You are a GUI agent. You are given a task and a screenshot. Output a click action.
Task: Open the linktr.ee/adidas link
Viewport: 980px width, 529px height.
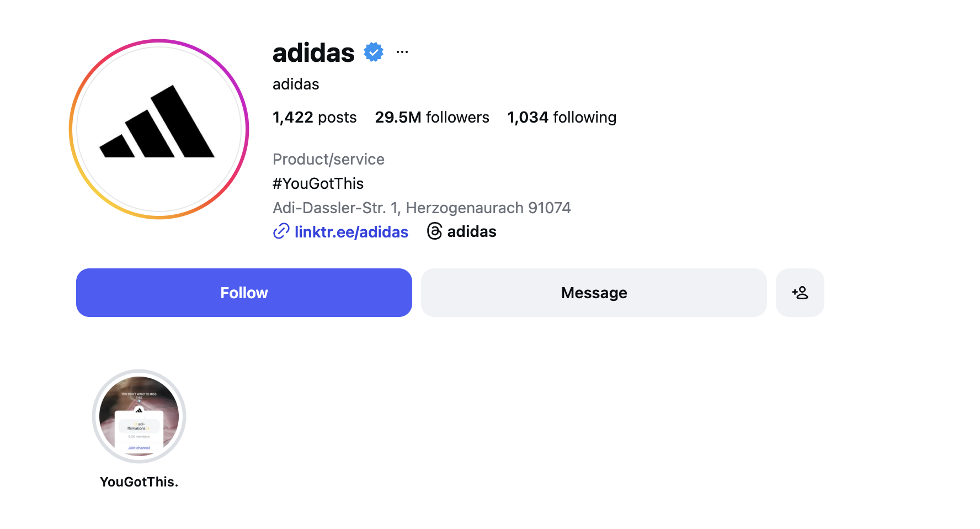point(351,232)
